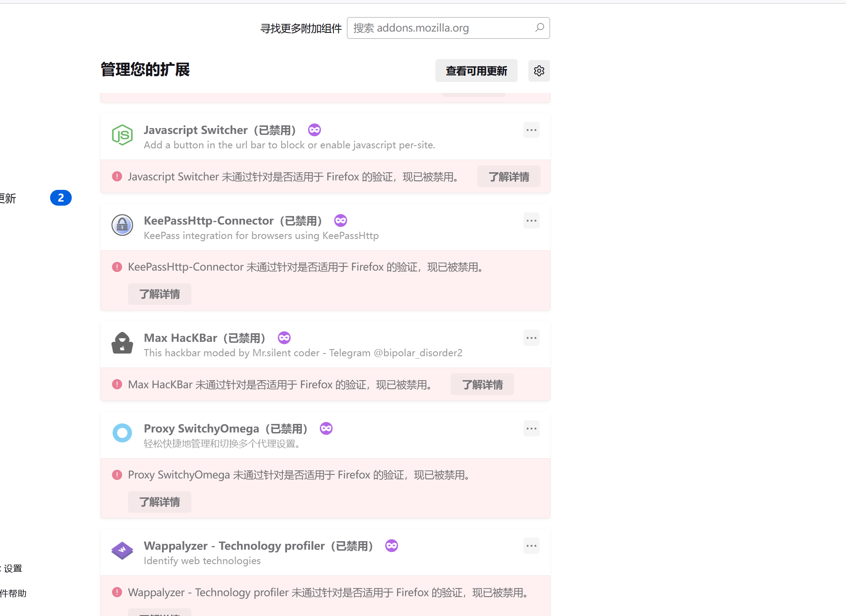Open more options for Max HacKBar
Screen dimensions: 846x616
[x=532, y=338]
